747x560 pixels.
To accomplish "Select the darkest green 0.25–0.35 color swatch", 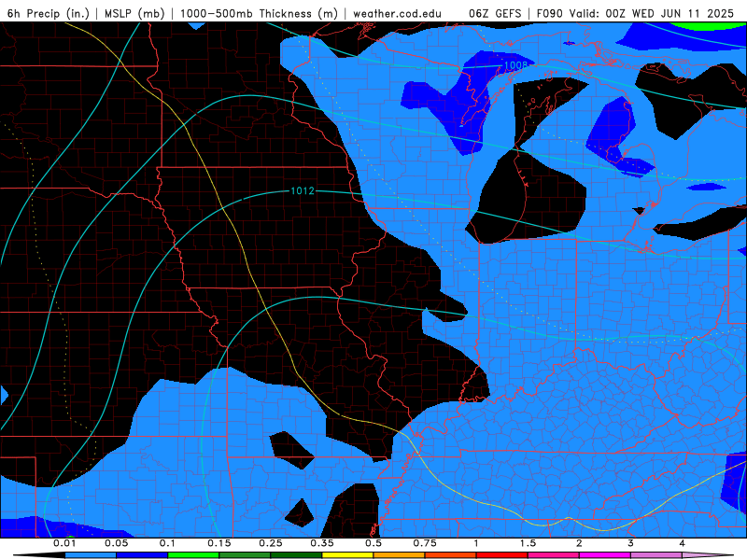I will pos(296,555).
